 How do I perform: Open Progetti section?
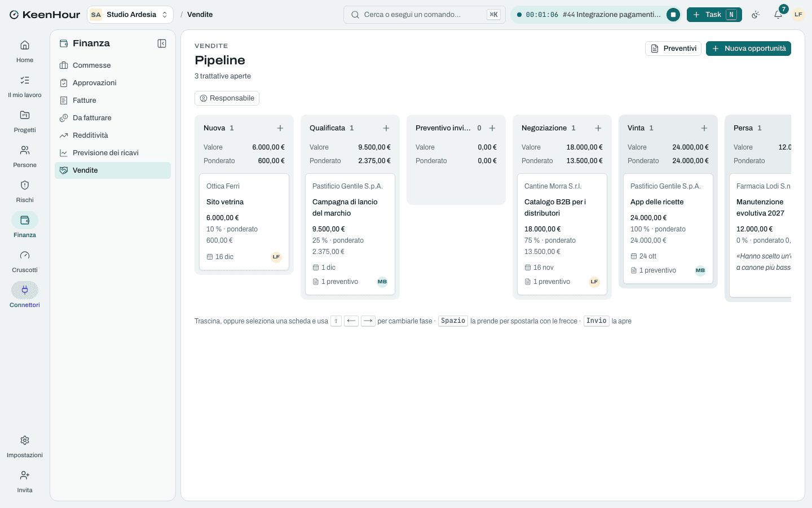pyautogui.click(x=25, y=121)
